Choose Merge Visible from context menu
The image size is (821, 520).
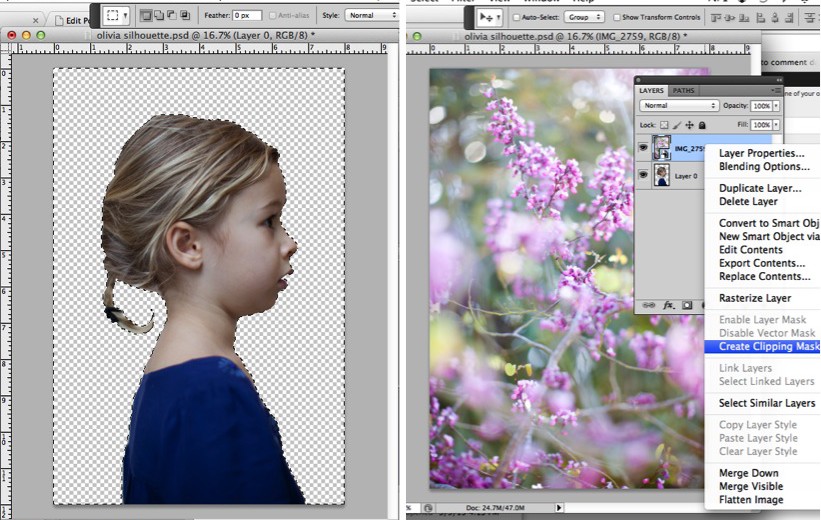coord(751,486)
